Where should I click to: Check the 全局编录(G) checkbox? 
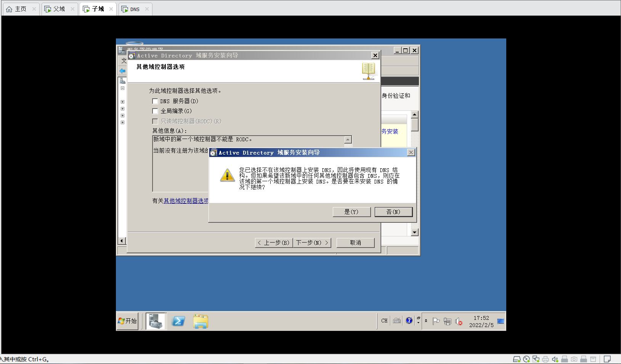point(155,111)
